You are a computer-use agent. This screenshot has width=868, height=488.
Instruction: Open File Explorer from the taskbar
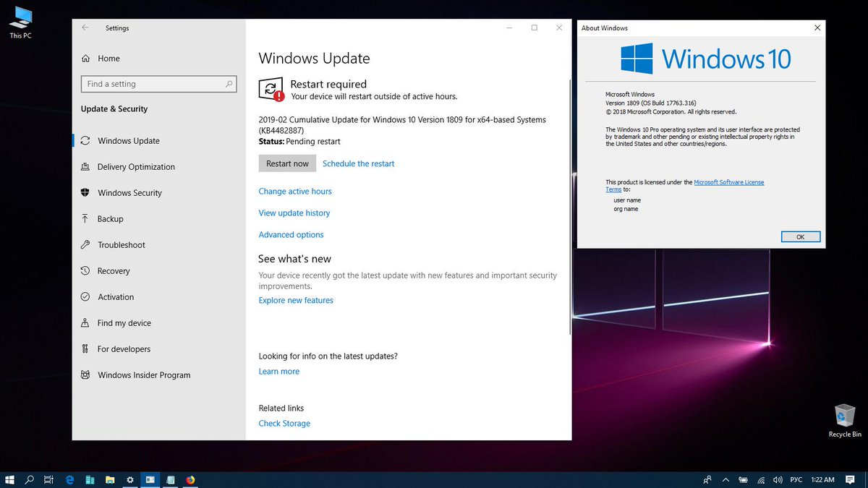pyautogui.click(x=111, y=479)
